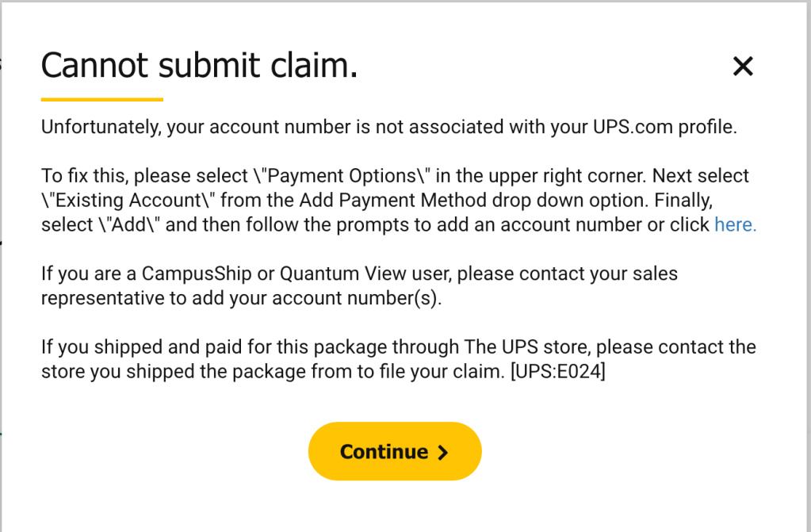
Task: Click the error code [UPS:E024]
Action: (x=558, y=373)
